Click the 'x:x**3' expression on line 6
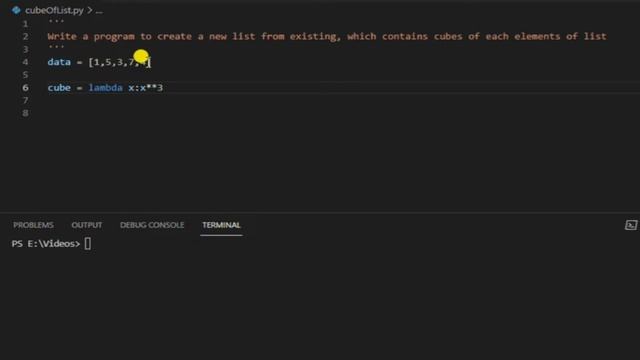The image size is (640, 360). [145, 87]
